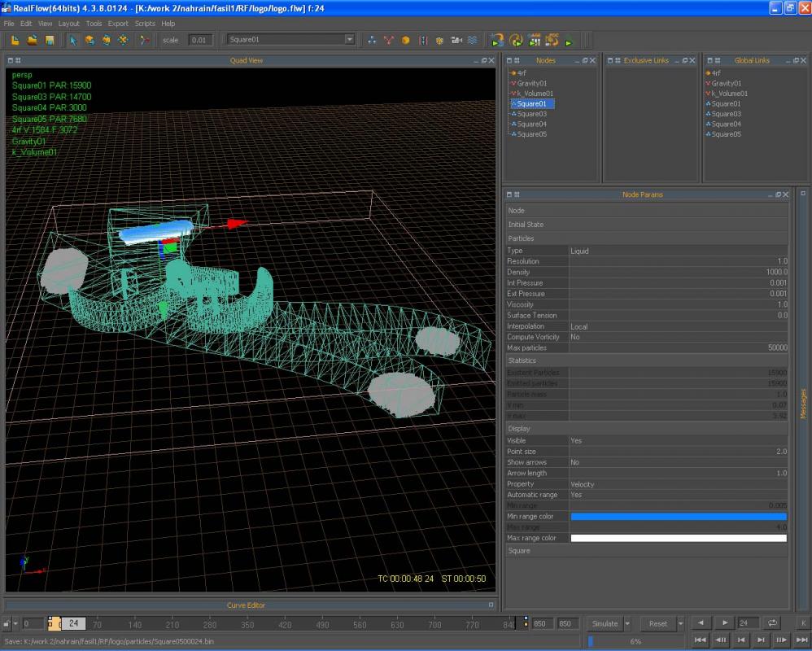Viewport: 812px width, 651px height.
Task: Toggle the timeline lock icon
Action: coord(7,624)
